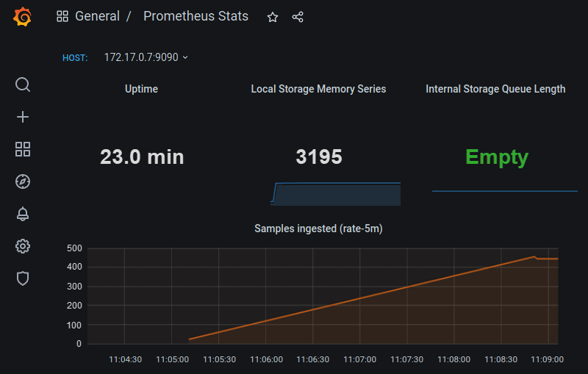
Task: Share dashboard using the share icon
Action: tap(298, 17)
